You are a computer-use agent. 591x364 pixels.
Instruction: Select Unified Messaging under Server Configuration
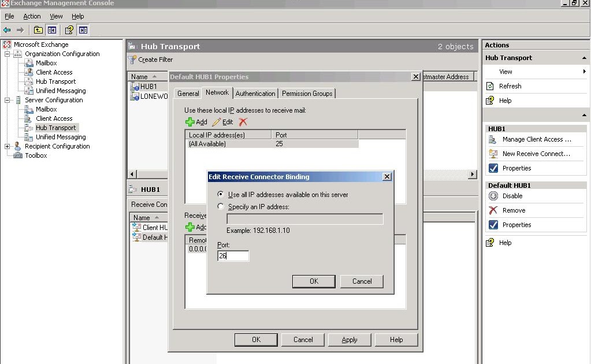click(x=61, y=137)
